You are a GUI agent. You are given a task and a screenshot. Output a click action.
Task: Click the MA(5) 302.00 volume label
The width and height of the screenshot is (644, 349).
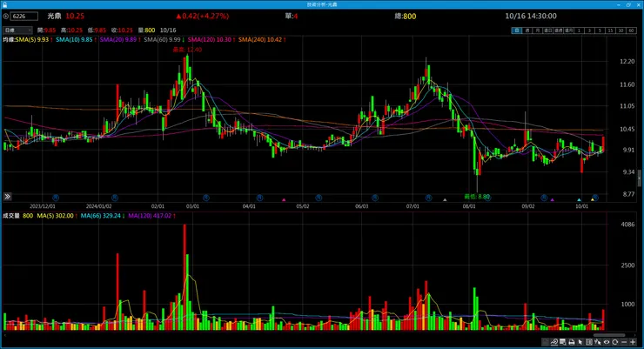click(x=57, y=216)
